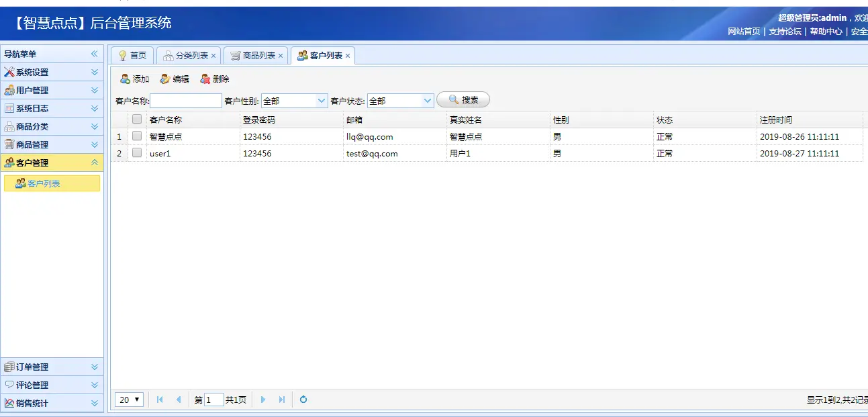Expand the 商品管理 panel arrow

[95, 144]
